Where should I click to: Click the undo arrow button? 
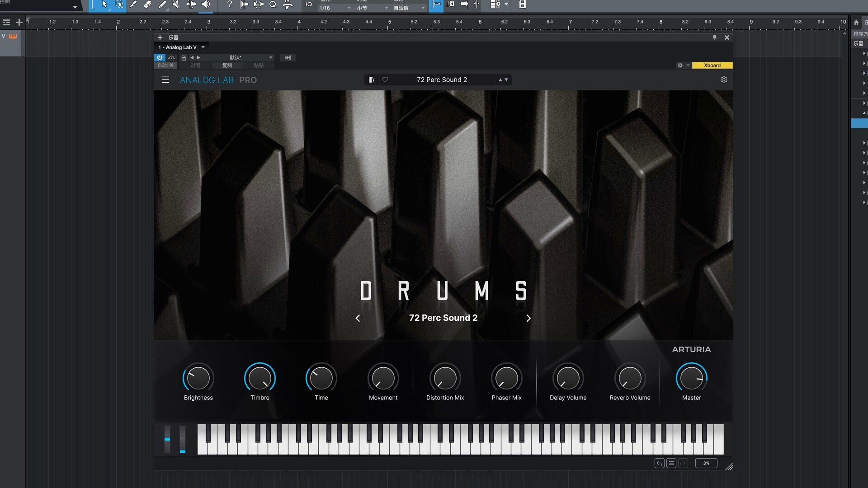pyautogui.click(x=659, y=463)
